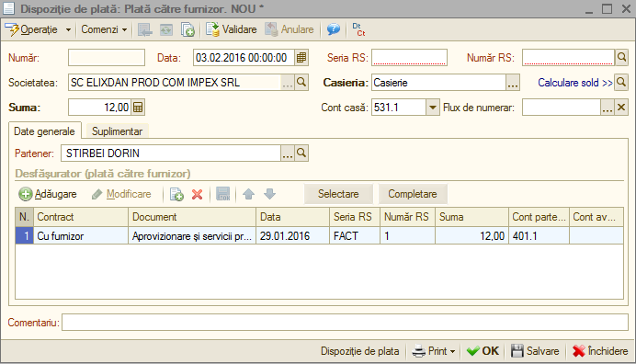Select the Date generale tab
636x364 pixels.
pyautogui.click(x=45, y=131)
